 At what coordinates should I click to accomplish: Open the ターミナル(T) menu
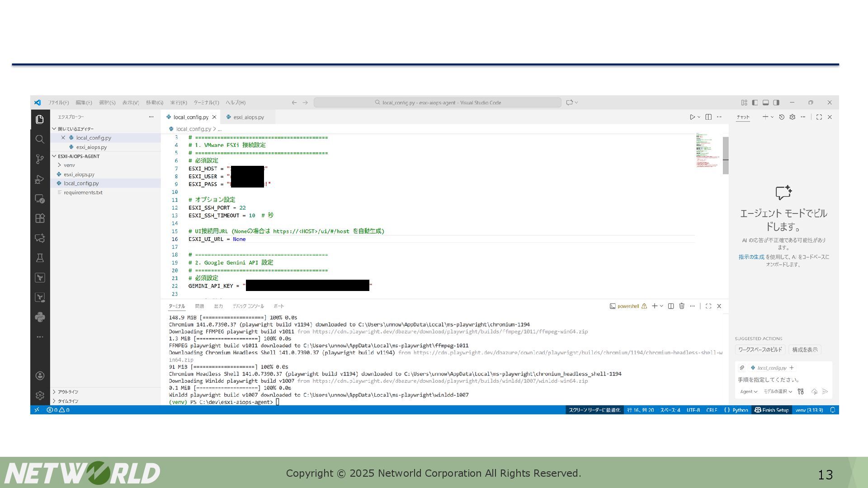[206, 103]
